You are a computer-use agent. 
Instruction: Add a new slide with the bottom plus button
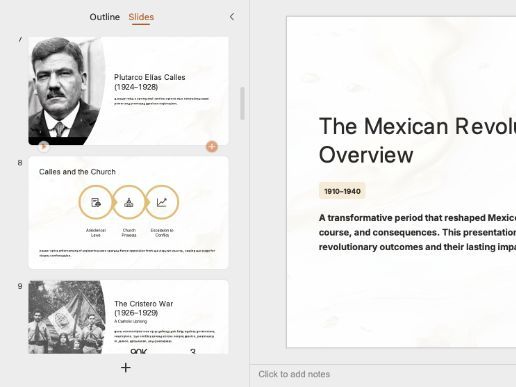point(126,368)
